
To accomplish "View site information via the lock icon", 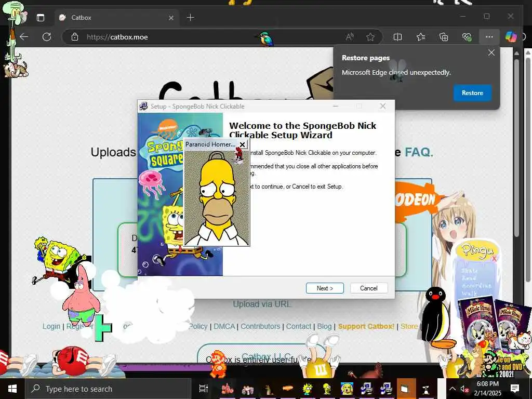I will [75, 37].
